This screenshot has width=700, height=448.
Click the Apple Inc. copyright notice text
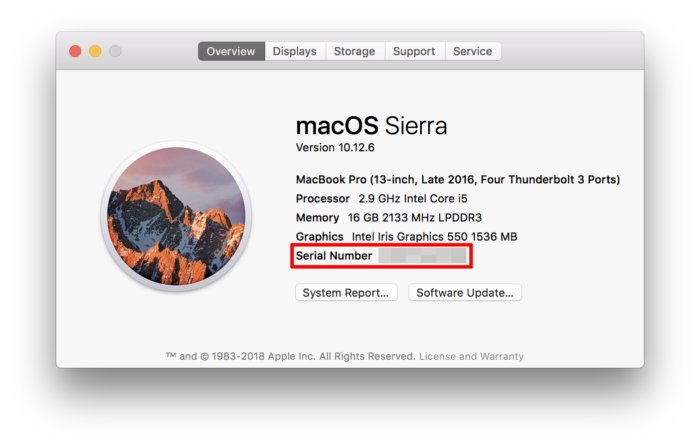point(291,356)
